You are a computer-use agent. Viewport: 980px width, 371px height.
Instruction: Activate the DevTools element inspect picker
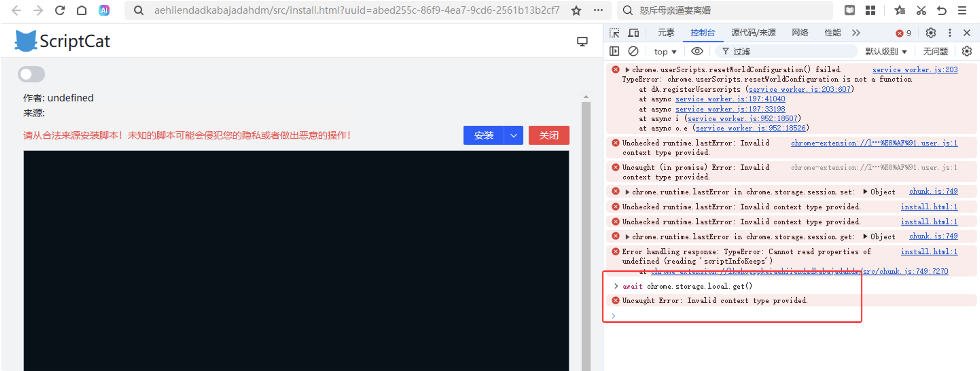[x=614, y=33]
